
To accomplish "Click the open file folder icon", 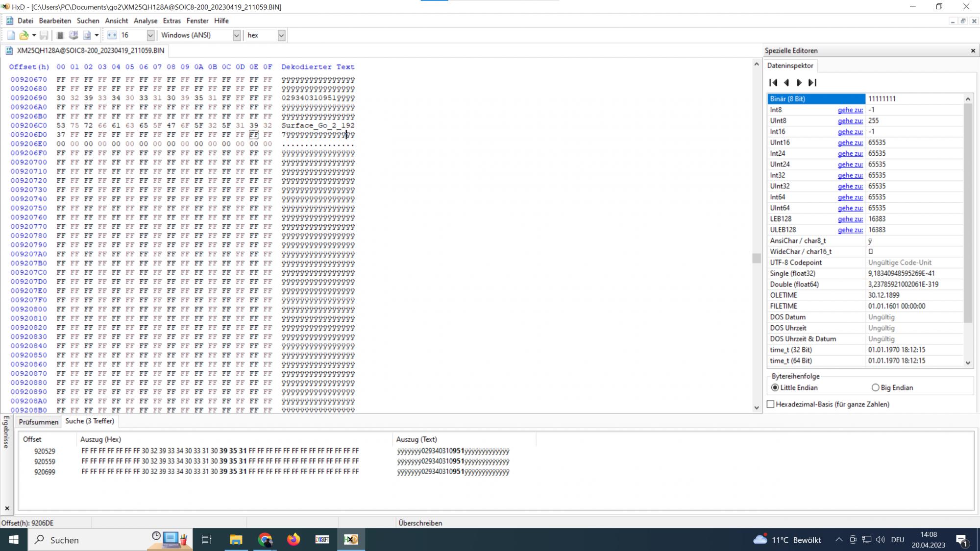I will (x=24, y=35).
